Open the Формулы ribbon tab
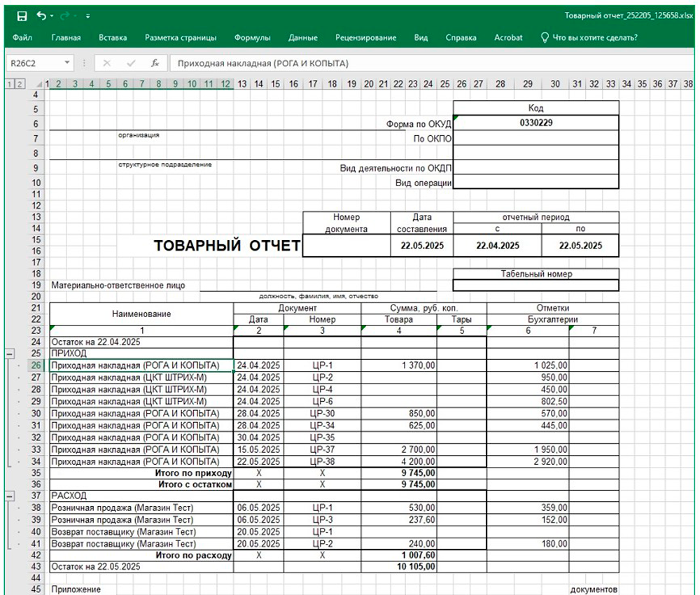 tap(252, 38)
